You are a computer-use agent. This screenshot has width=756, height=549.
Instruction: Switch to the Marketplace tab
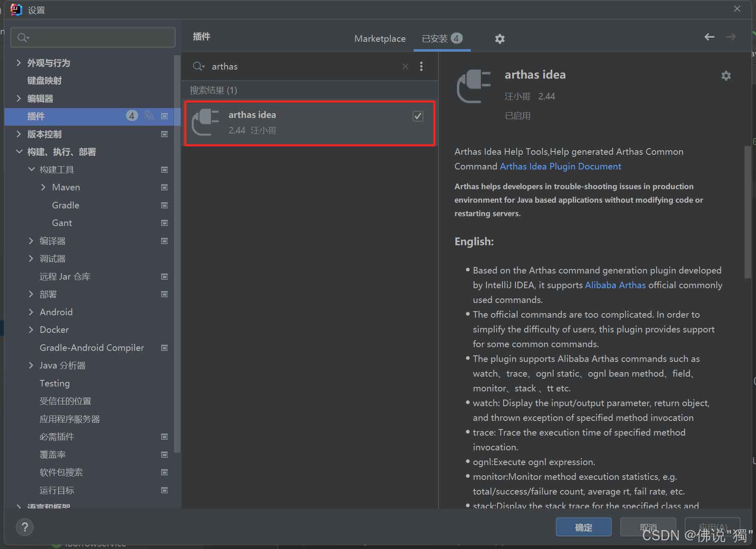click(x=380, y=38)
